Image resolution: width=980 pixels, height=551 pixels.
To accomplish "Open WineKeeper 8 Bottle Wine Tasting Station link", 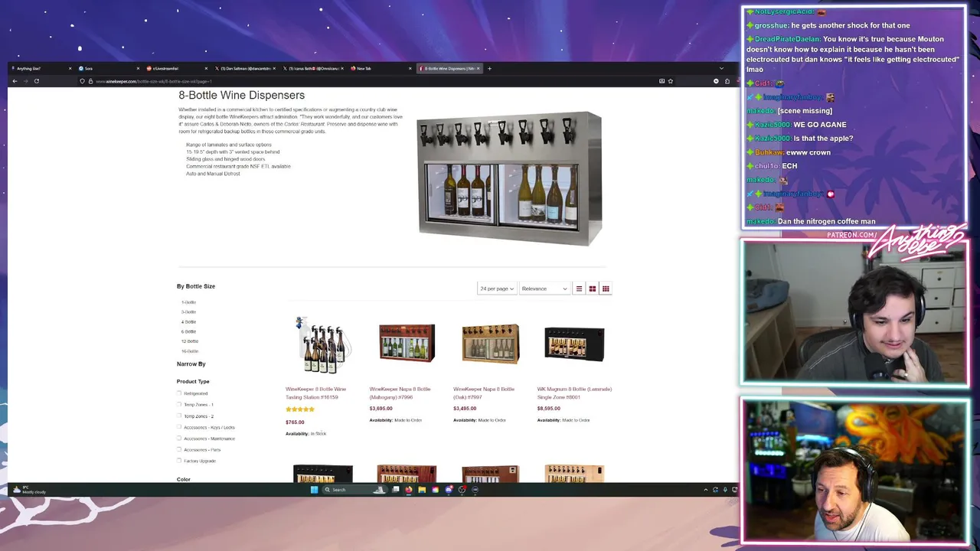I will (x=315, y=393).
